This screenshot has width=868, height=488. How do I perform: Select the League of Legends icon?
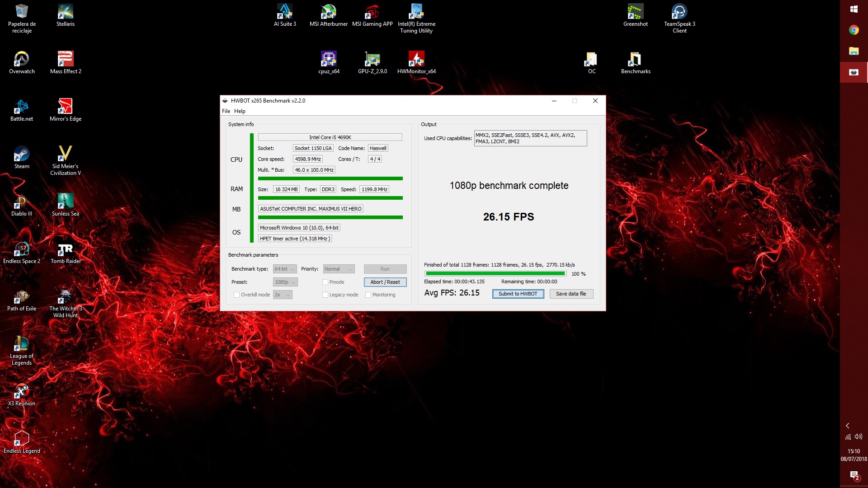pos(22,351)
